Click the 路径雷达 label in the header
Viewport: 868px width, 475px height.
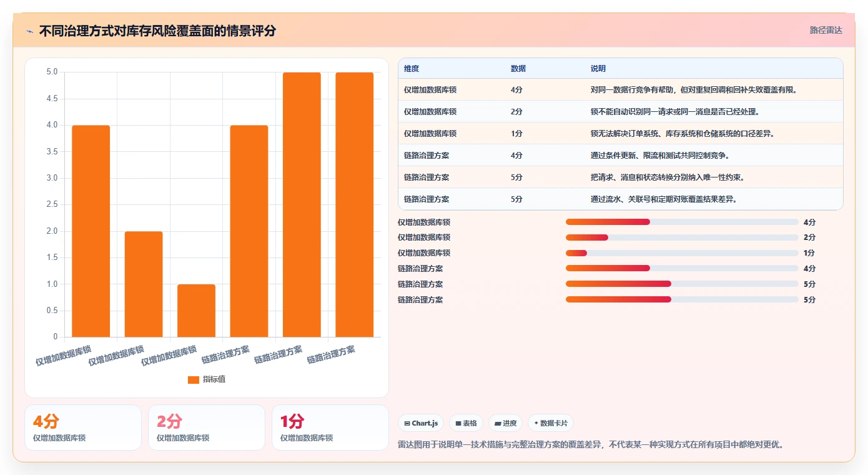[x=826, y=30]
